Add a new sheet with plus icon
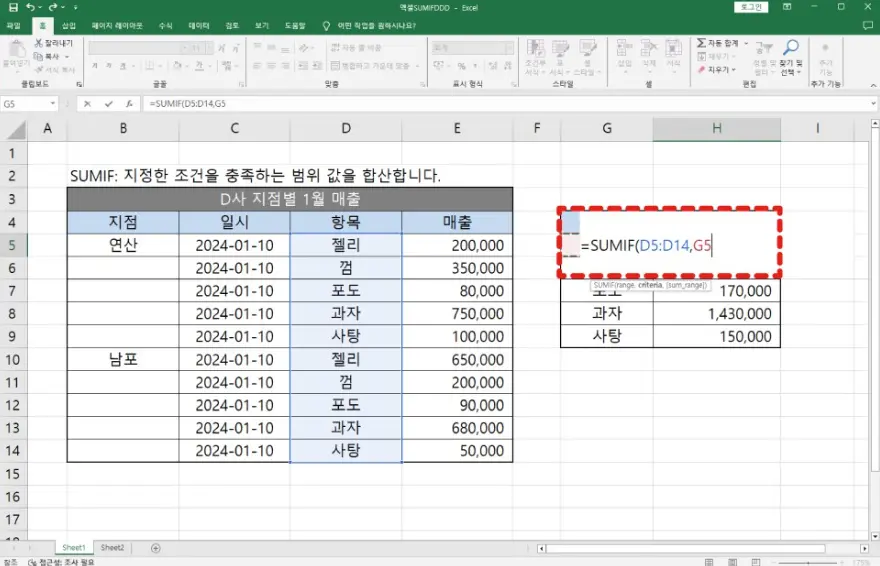Screen dimensions: 880x566 (x=155, y=548)
